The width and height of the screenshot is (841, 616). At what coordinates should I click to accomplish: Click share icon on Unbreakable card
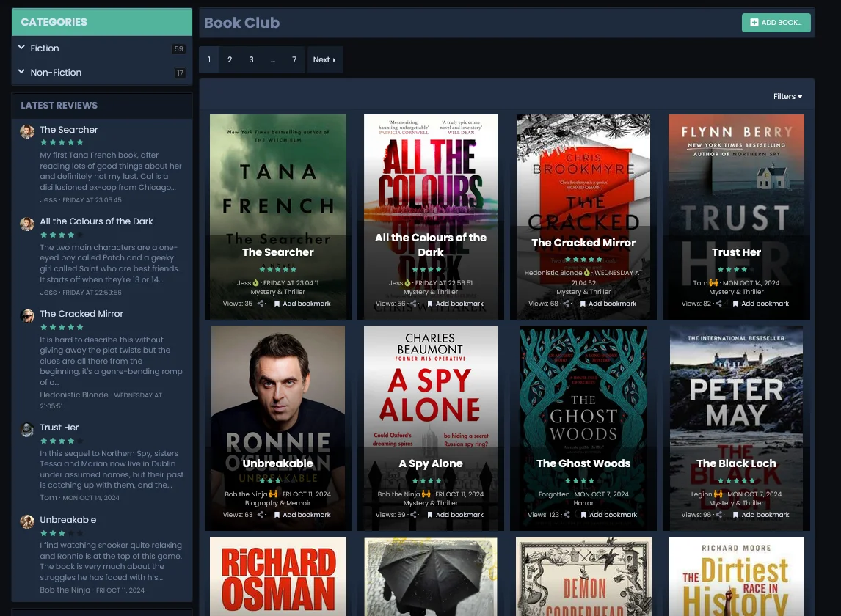[x=261, y=515]
